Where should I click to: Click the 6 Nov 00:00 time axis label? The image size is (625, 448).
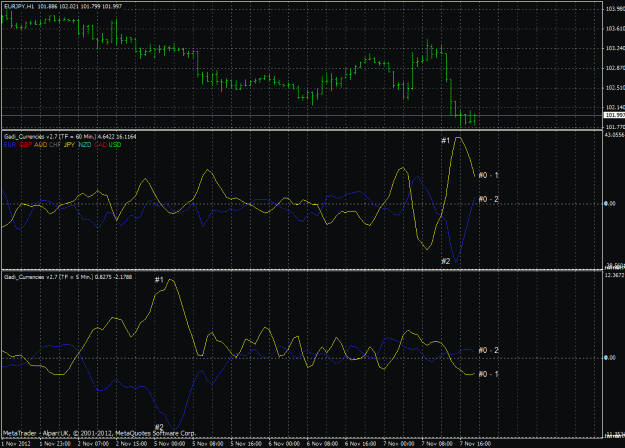click(x=284, y=444)
